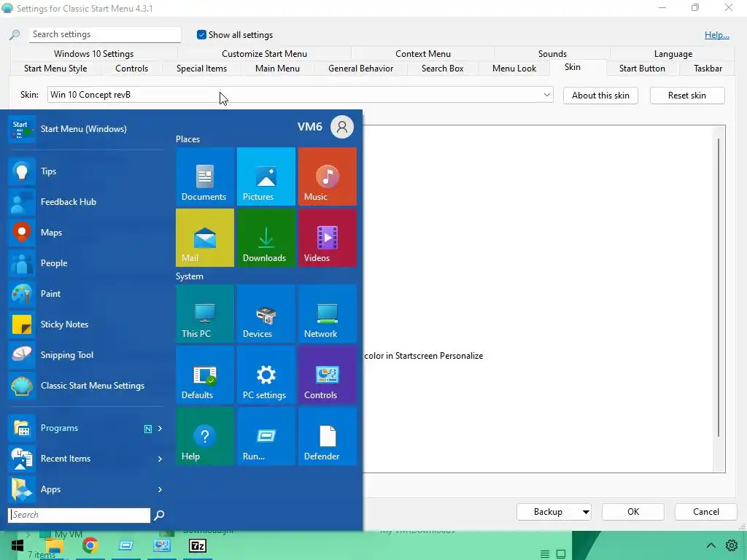This screenshot has width=747, height=560.
Task: Open the Help tile
Action: 205,436
